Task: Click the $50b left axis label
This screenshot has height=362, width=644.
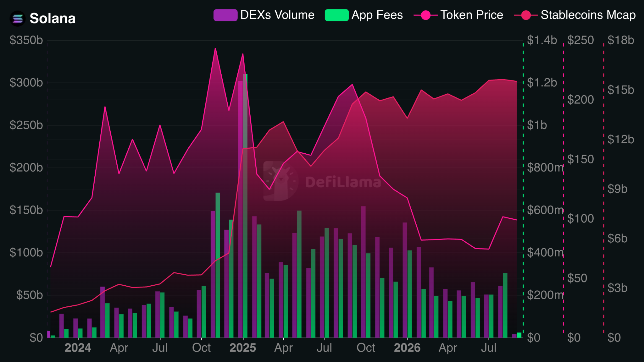Action: (x=30, y=295)
